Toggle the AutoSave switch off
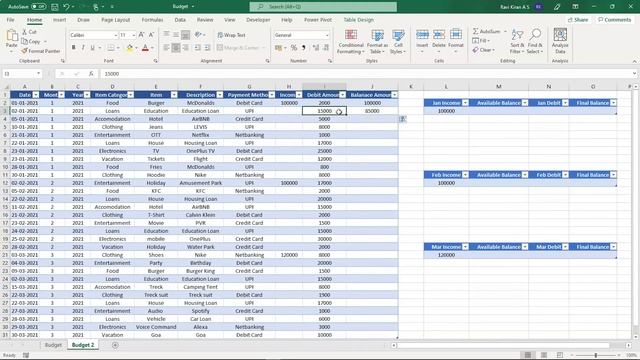Screen dimensions: 640x360 click(38, 7)
